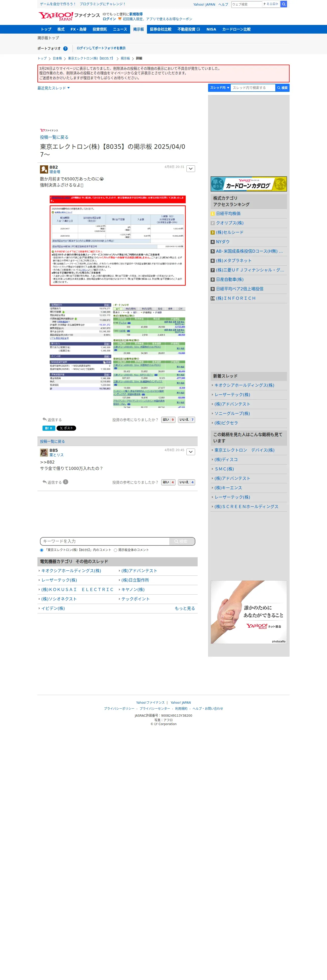The image size is (327, 980).
Task: Open テックポイント thread link
Action: (135, 599)
